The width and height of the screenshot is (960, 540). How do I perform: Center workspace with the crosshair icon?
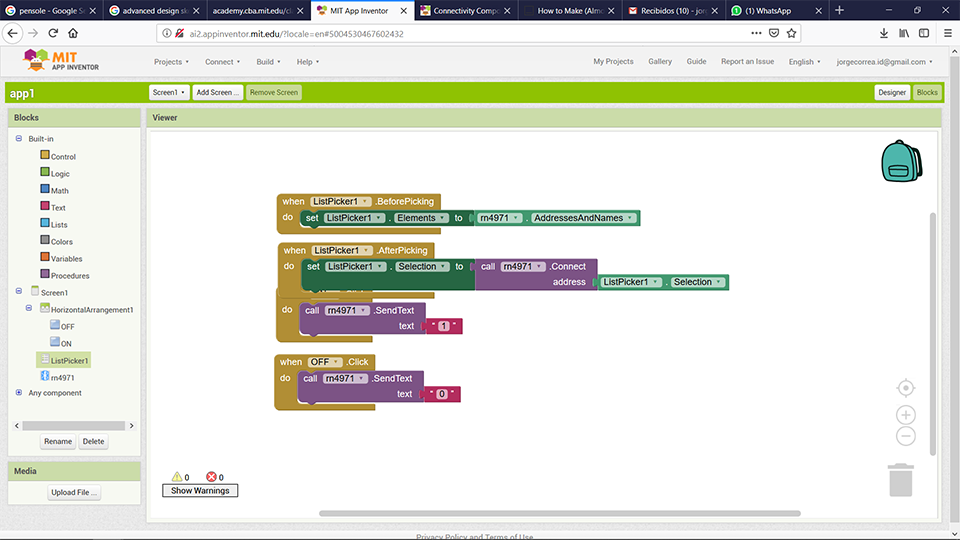[x=906, y=388]
